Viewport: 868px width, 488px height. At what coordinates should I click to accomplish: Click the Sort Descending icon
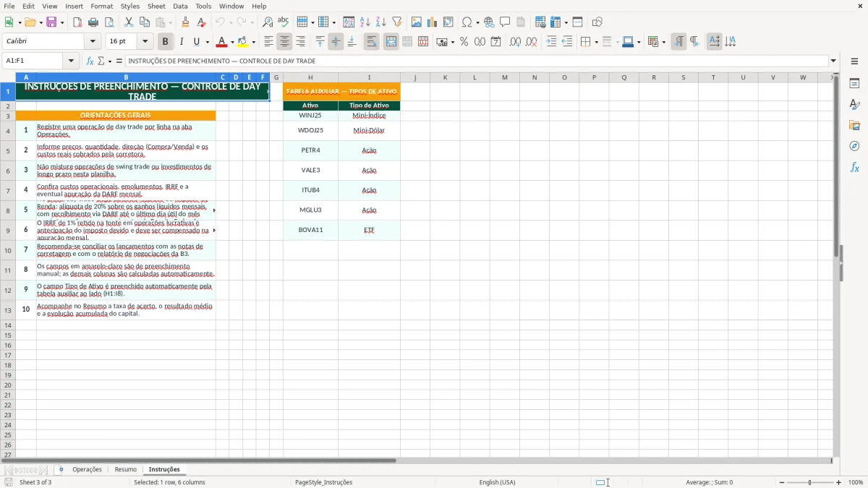pos(381,22)
